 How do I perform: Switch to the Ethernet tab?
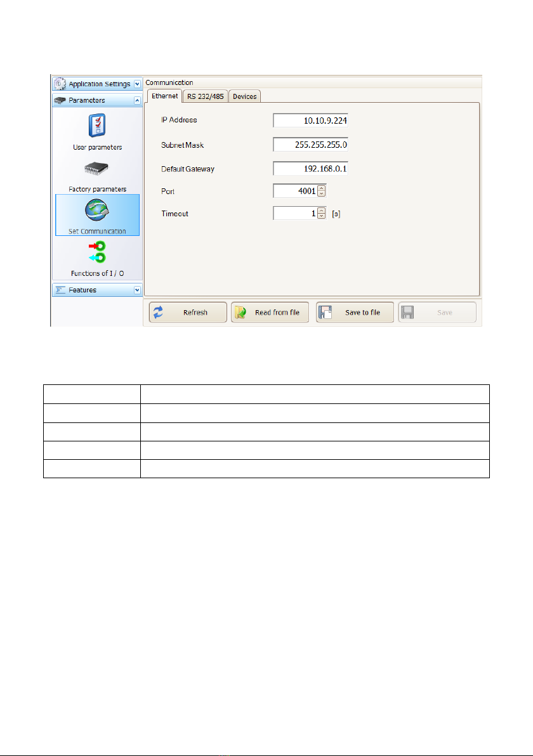click(164, 96)
